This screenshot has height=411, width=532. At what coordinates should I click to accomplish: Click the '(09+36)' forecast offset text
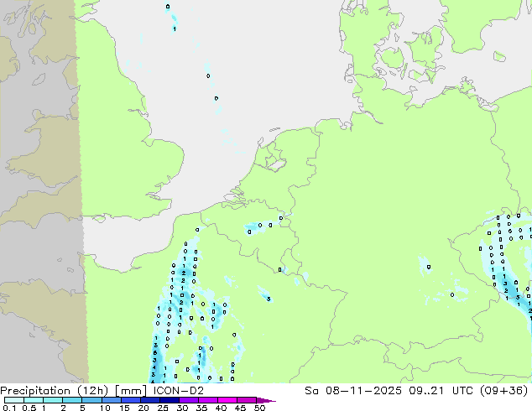pos(503,391)
